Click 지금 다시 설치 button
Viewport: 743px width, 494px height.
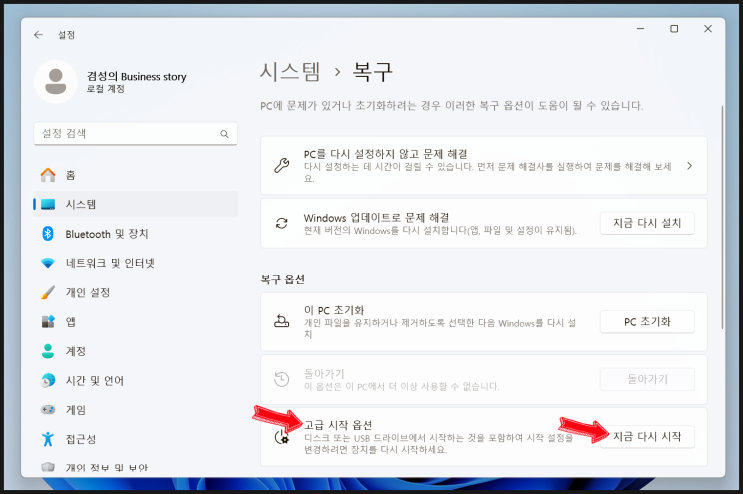click(647, 223)
